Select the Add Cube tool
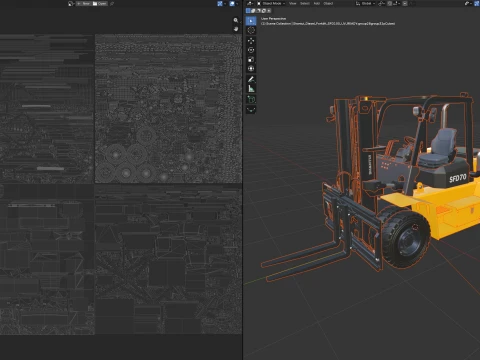 (251, 99)
